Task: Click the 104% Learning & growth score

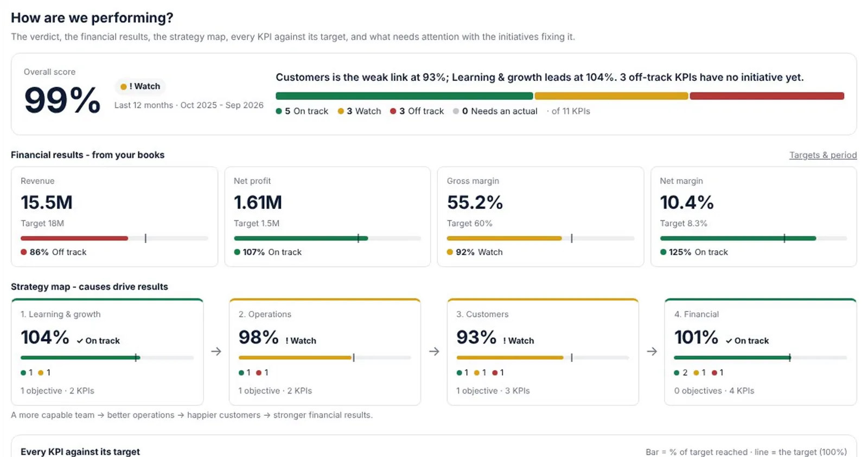Action: click(45, 338)
